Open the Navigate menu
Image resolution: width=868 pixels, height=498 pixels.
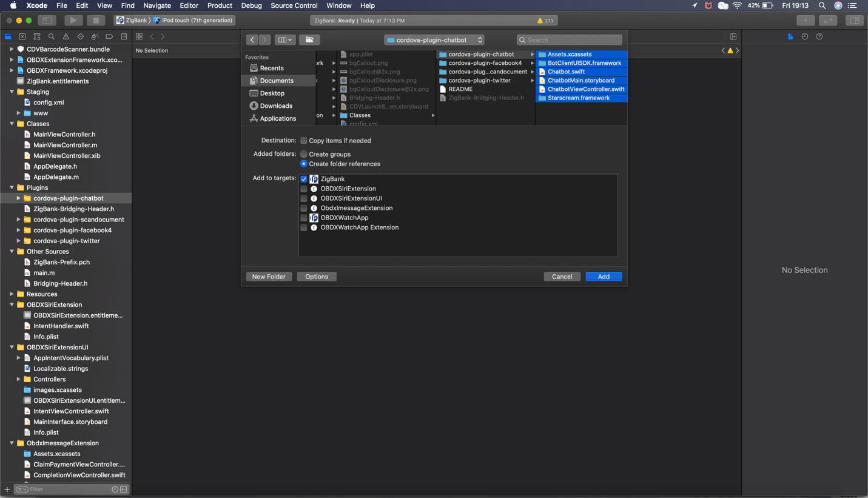pyautogui.click(x=157, y=5)
